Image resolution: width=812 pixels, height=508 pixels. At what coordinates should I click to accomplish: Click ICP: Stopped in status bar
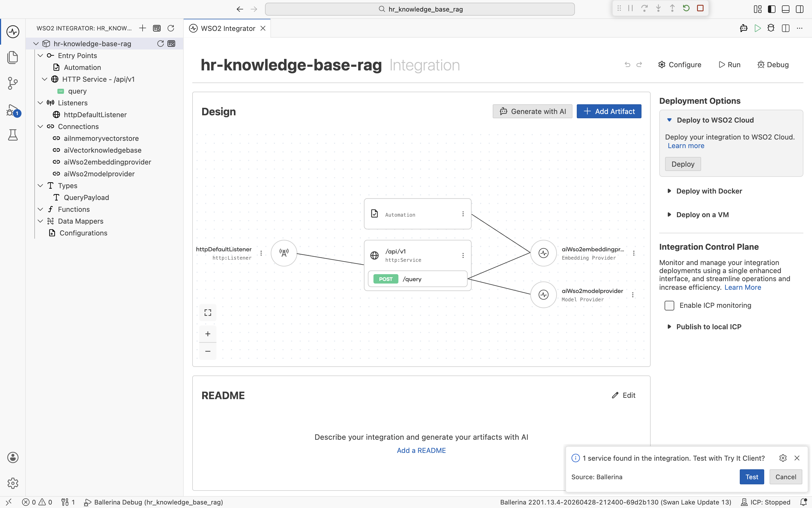tap(766, 502)
